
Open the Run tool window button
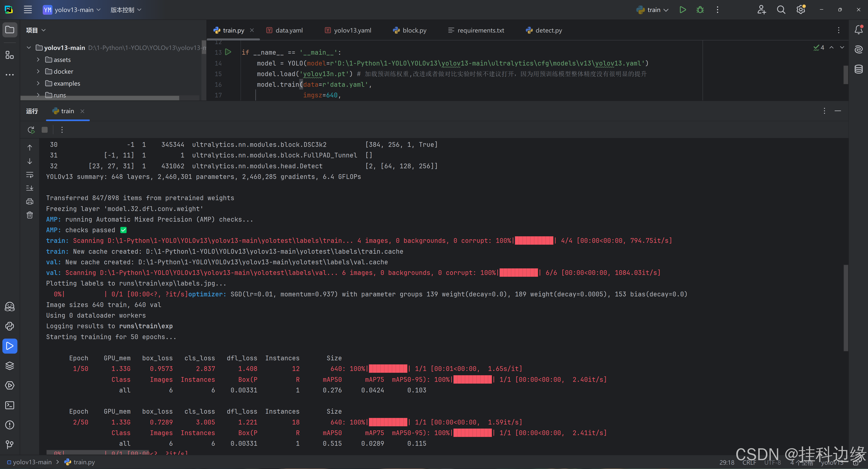tap(10, 346)
